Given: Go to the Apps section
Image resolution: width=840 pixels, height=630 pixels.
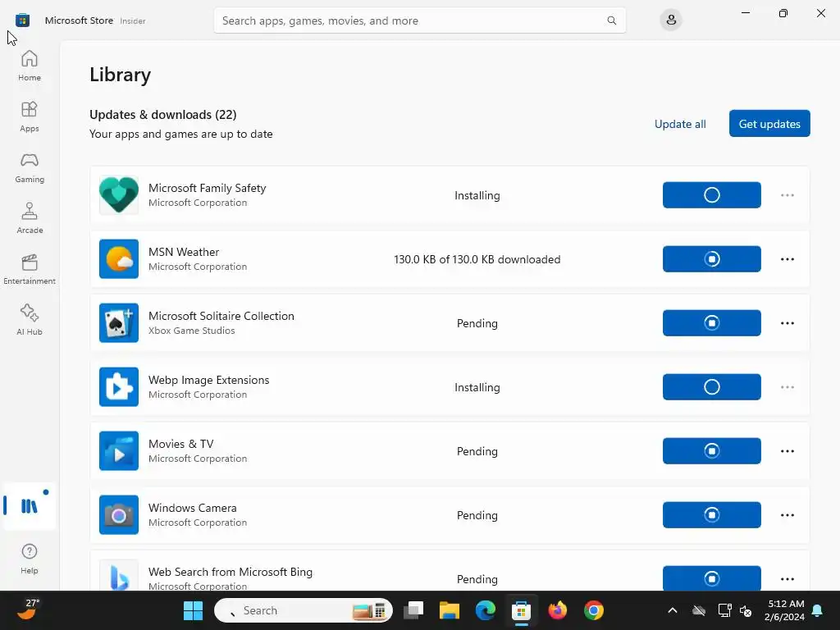Looking at the screenshot, I should [30, 116].
